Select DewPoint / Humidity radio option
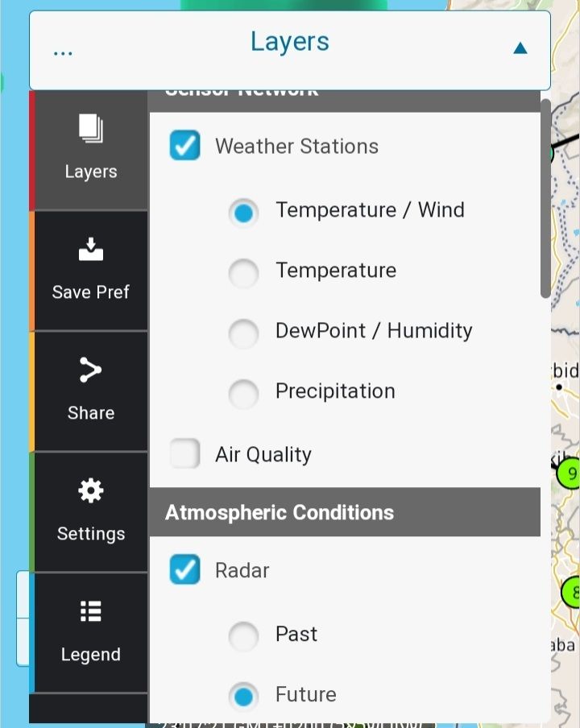Screen dimensions: 580x728 tap(243, 333)
